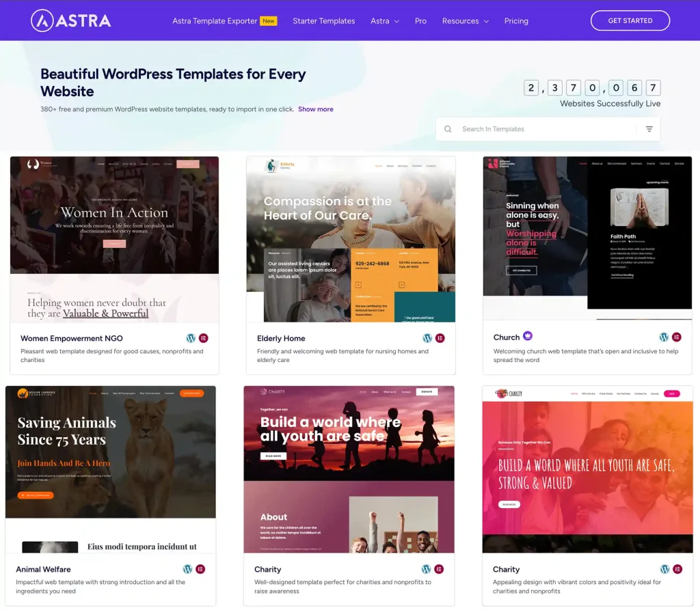This screenshot has width=700, height=612.
Task: Click 'Welcoming church web template' description
Action: click(586, 355)
